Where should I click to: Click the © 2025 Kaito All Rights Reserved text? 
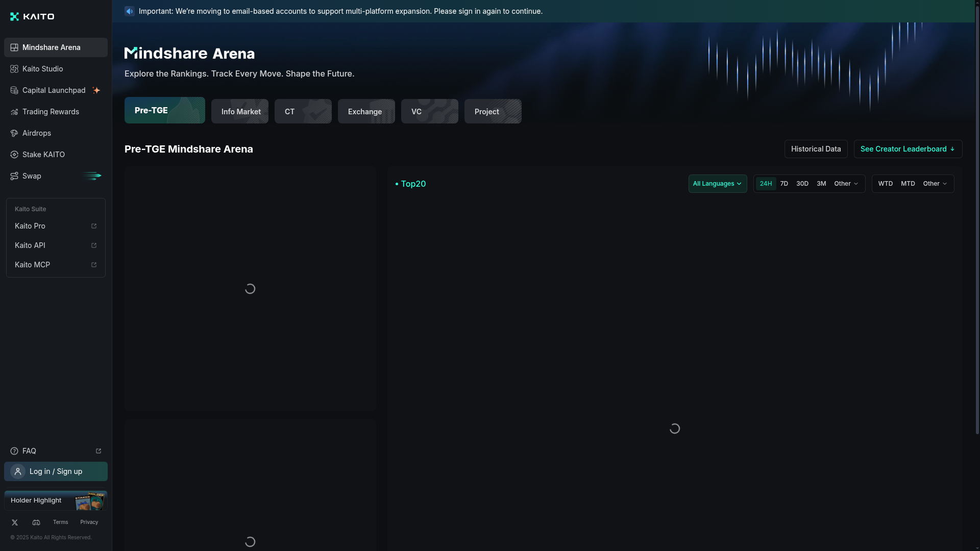[x=51, y=538]
